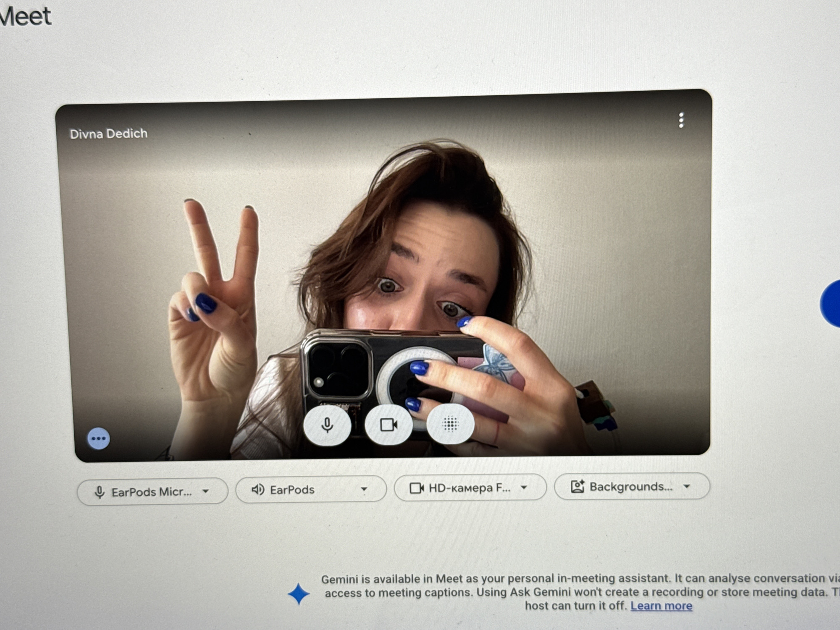Viewport: 840px width, 630px height.
Task: Open the HD-камера F... camera list
Action: point(470,488)
